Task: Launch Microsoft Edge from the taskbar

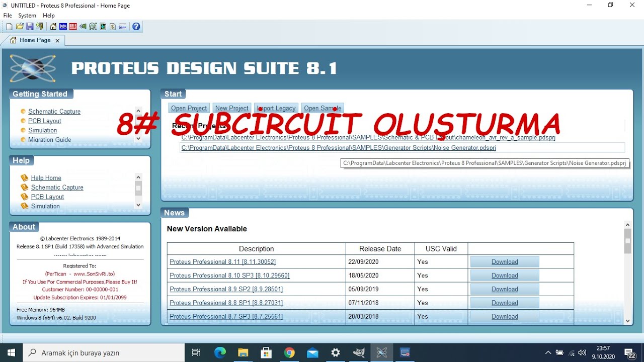Action: click(220, 353)
